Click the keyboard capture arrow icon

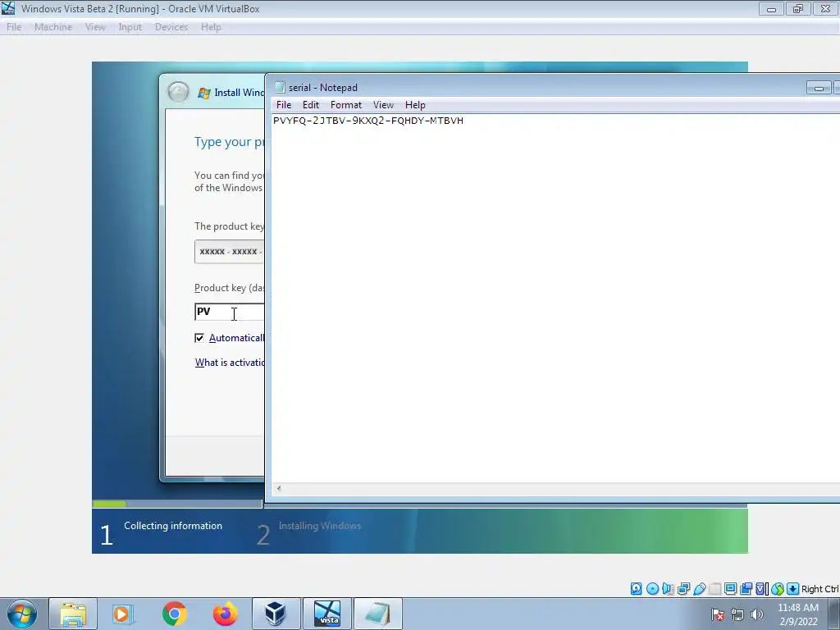793,589
